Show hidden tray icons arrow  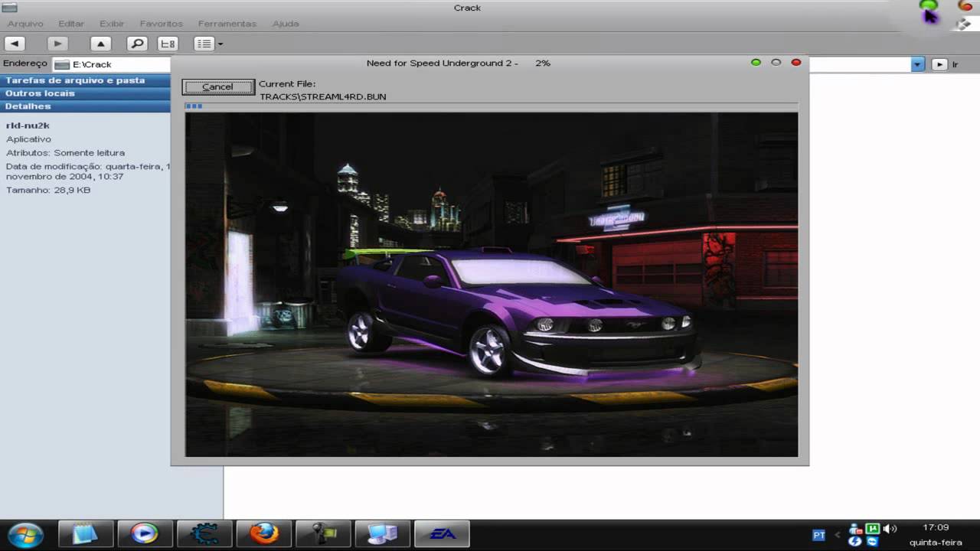pyautogui.click(x=838, y=535)
